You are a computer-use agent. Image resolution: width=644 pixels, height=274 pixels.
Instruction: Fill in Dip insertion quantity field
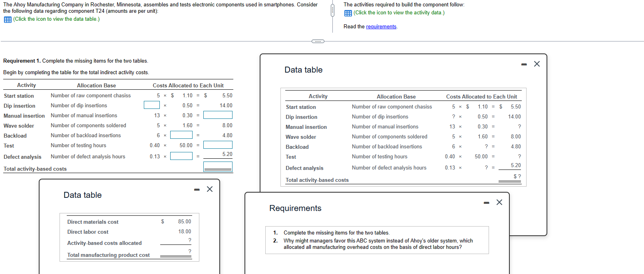click(x=152, y=105)
